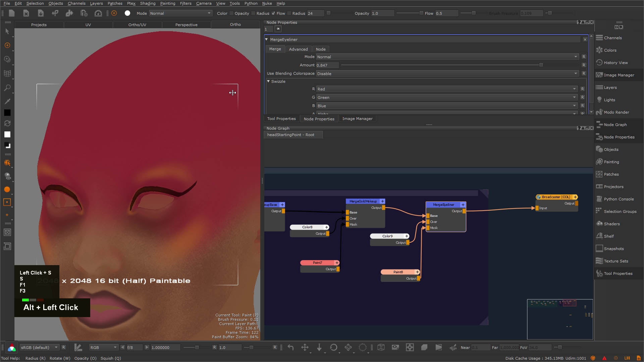644x362 pixels.
Task: Click the undo arrow in bottom toolbar
Action: coord(290,347)
